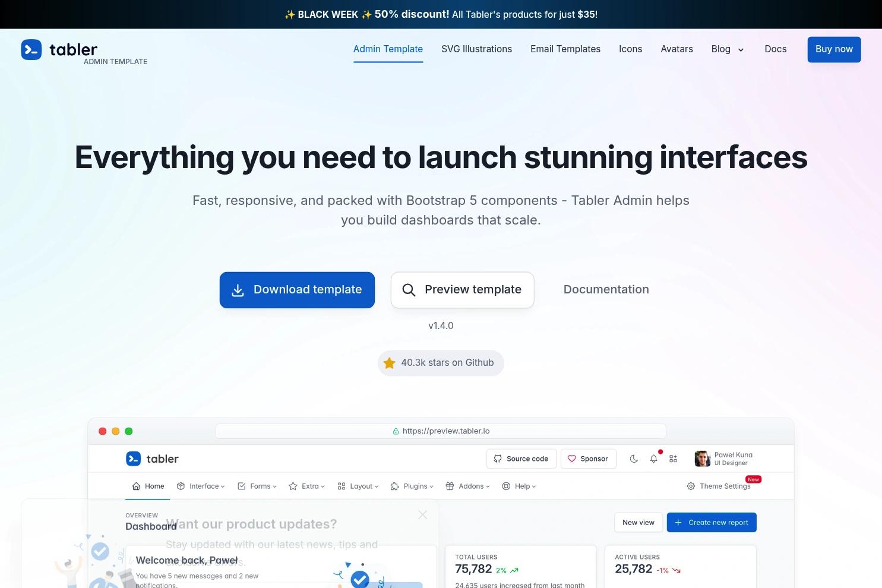The image size is (882, 588).
Task: Open the Documentation link
Action: tap(606, 290)
